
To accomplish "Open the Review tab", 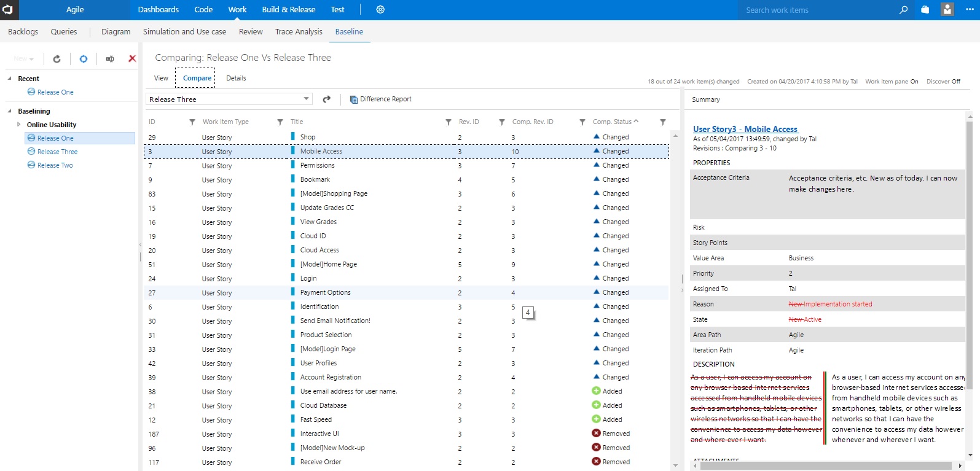I will [251, 31].
